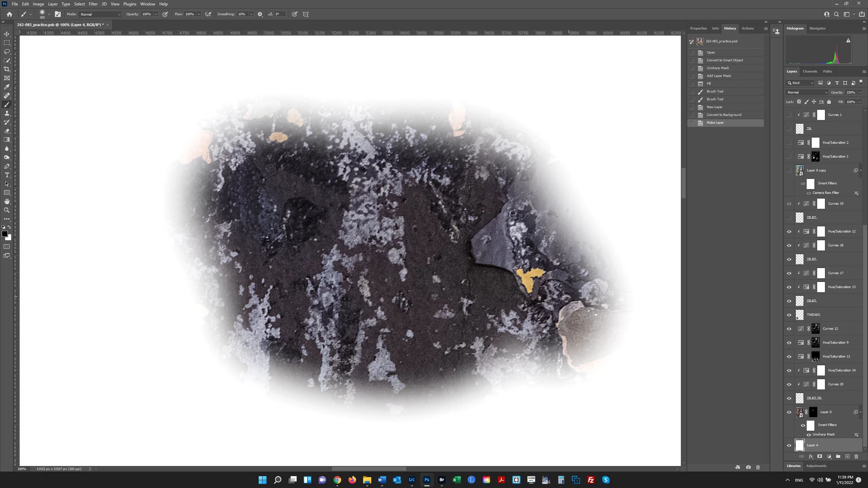868x488 pixels.
Task: Toggle visibility of Layer 4
Action: coord(789,445)
